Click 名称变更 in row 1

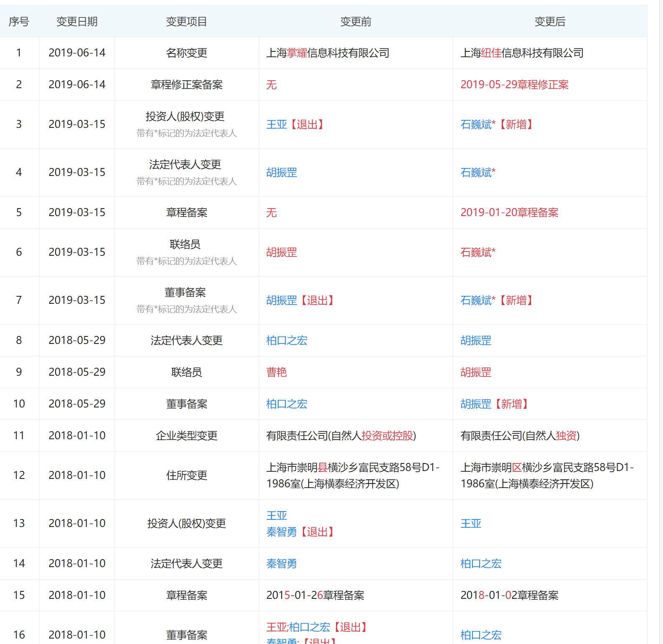(x=187, y=53)
